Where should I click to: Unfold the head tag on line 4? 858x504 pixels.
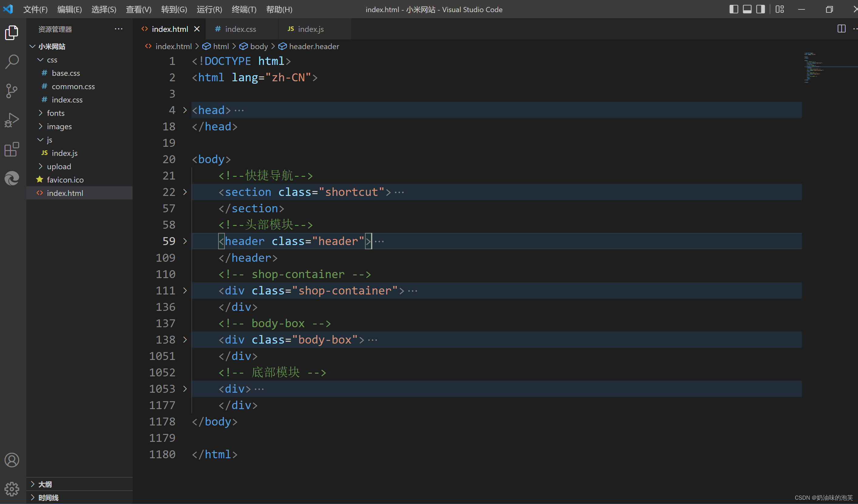185,110
